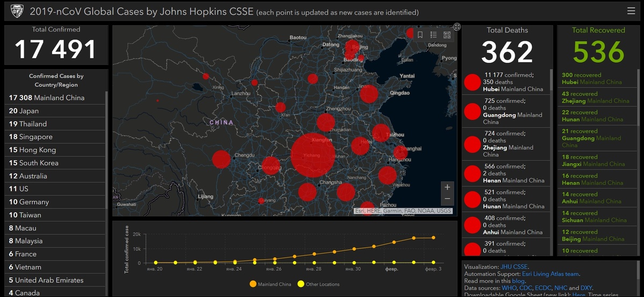
Task: Select 300 recovered Hubei entry
Action: [597, 78]
